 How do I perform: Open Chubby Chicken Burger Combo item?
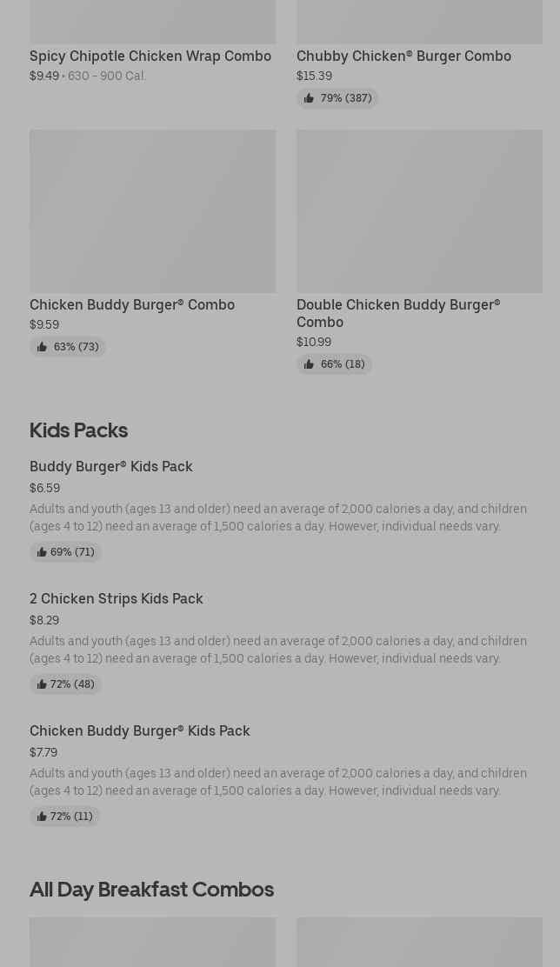coord(403,56)
